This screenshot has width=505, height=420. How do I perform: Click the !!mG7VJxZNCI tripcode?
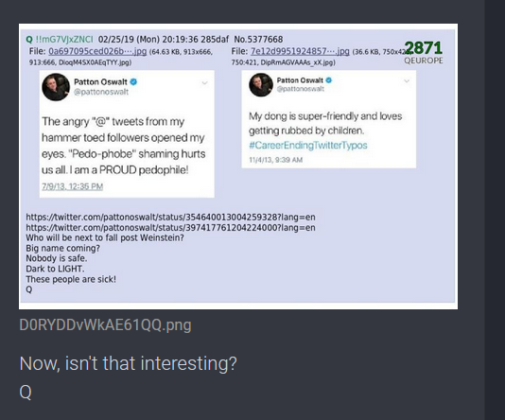click(64, 40)
